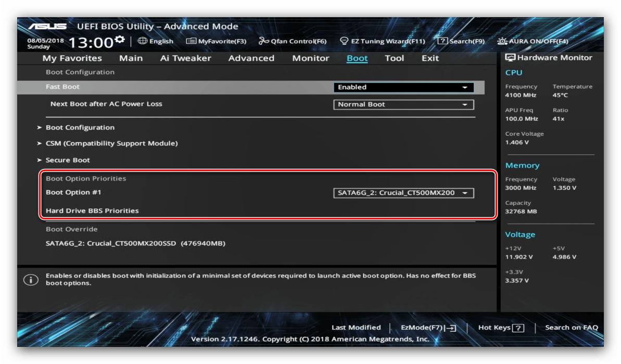Toggle AURA ON/OFF lighting icon

click(x=502, y=41)
